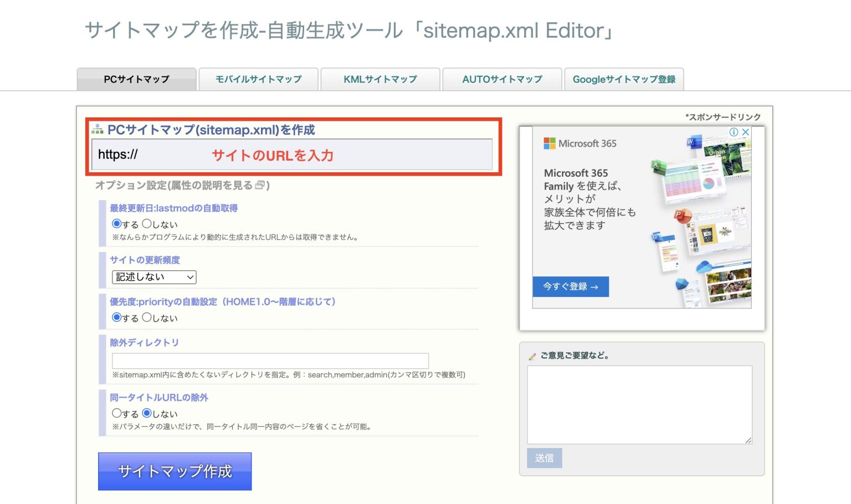The height and width of the screenshot is (504, 851).
Task: Click the Microsoft 365 logo in the advertisement
Action: coord(550,143)
